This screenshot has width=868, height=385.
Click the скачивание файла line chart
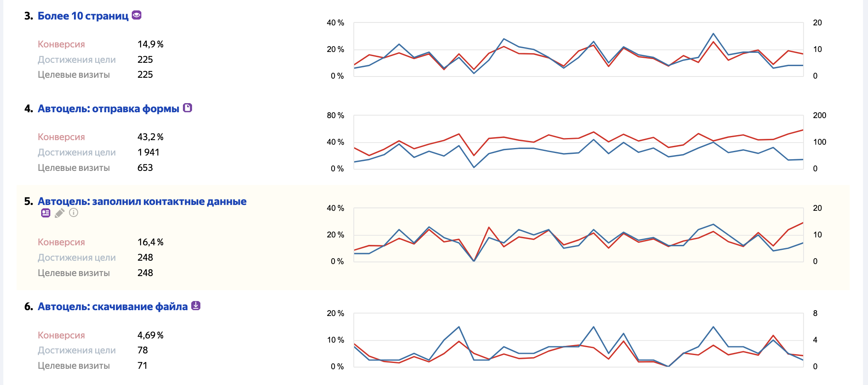click(x=578, y=340)
